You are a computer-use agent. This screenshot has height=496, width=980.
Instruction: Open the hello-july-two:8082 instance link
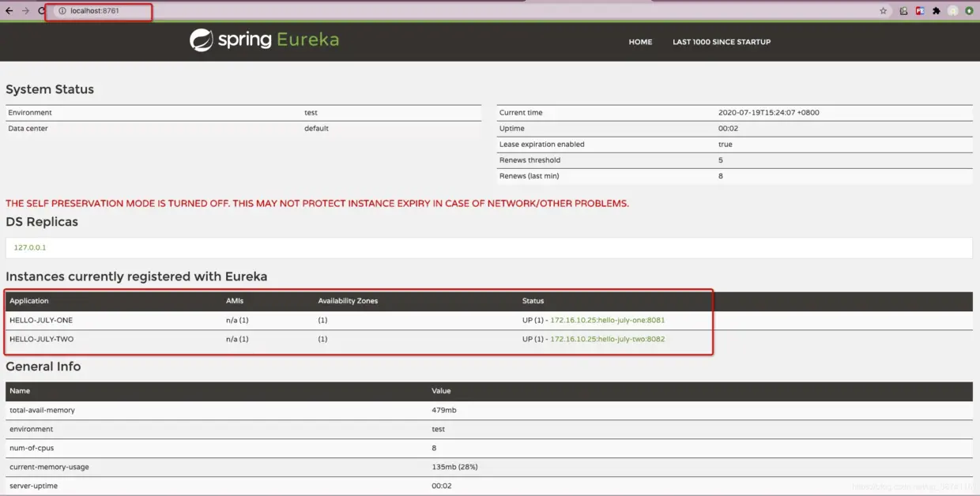(x=607, y=339)
